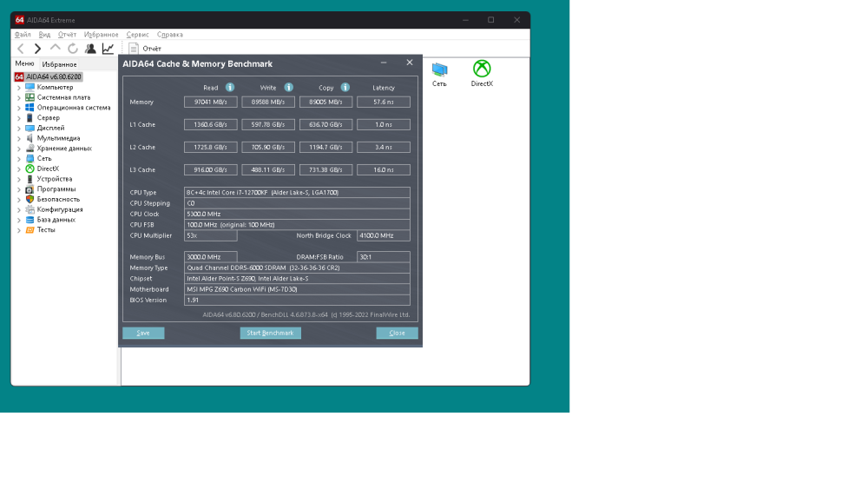This screenshot has width=868, height=489.
Task: Select Хранение данных in the tree
Action: [64, 149]
